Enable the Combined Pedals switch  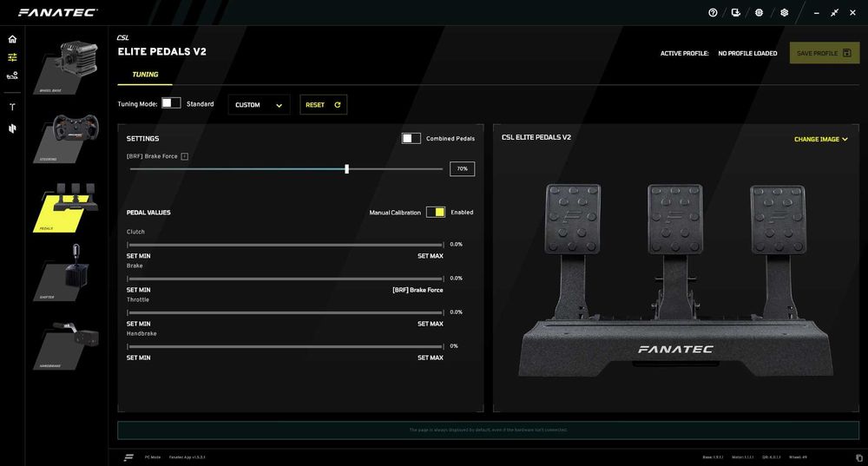coord(411,138)
